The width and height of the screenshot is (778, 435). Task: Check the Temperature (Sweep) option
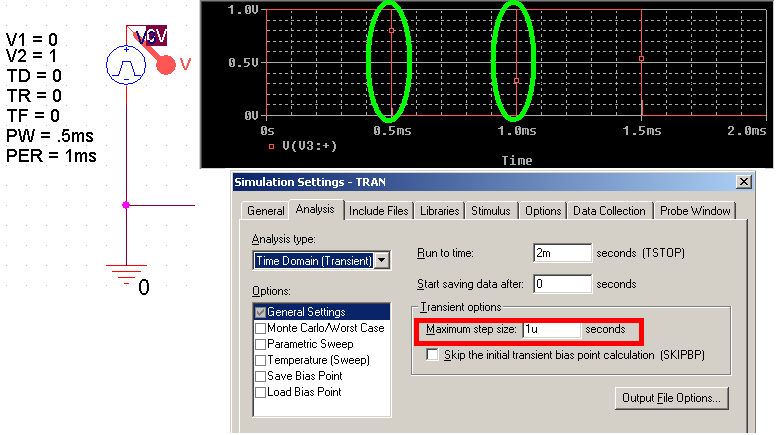(x=261, y=360)
